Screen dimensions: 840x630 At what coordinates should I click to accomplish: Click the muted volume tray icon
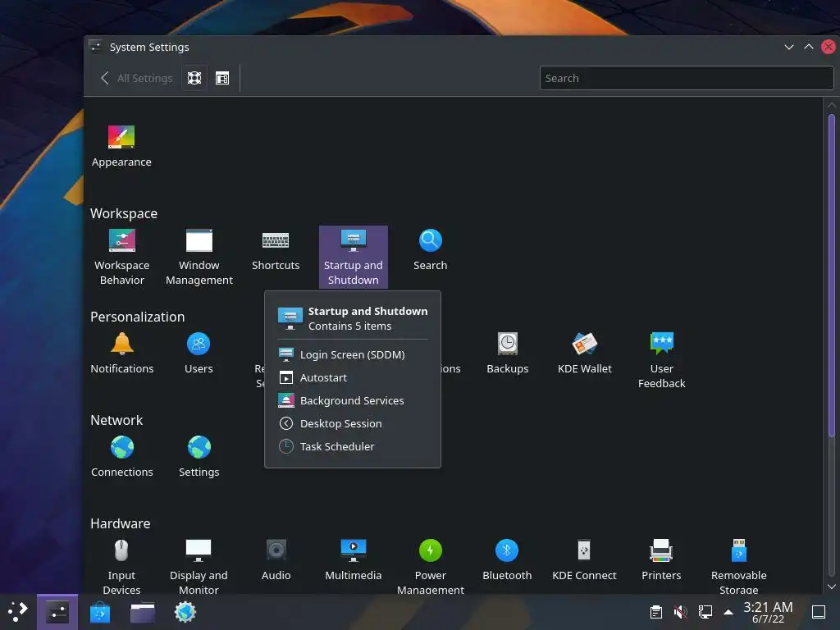pyautogui.click(x=680, y=612)
